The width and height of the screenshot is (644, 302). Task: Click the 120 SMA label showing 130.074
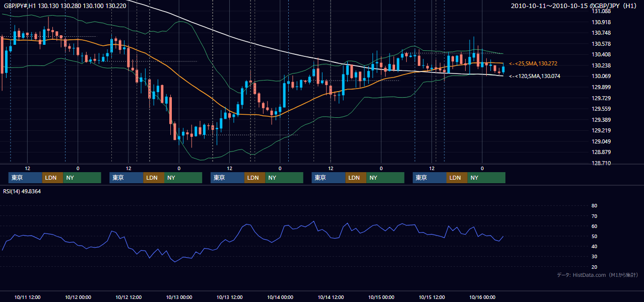534,76
